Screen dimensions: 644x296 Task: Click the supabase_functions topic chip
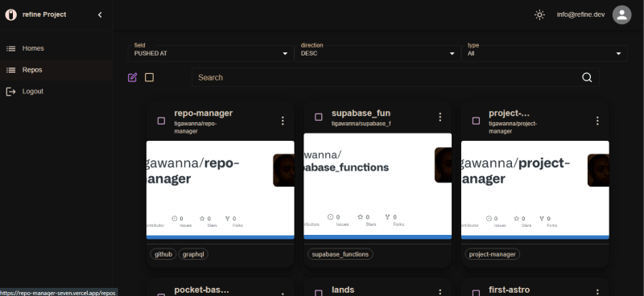(340, 254)
